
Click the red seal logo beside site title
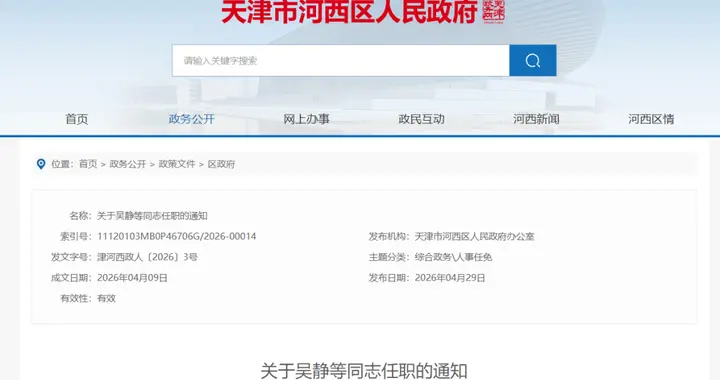pyautogui.click(x=494, y=11)
